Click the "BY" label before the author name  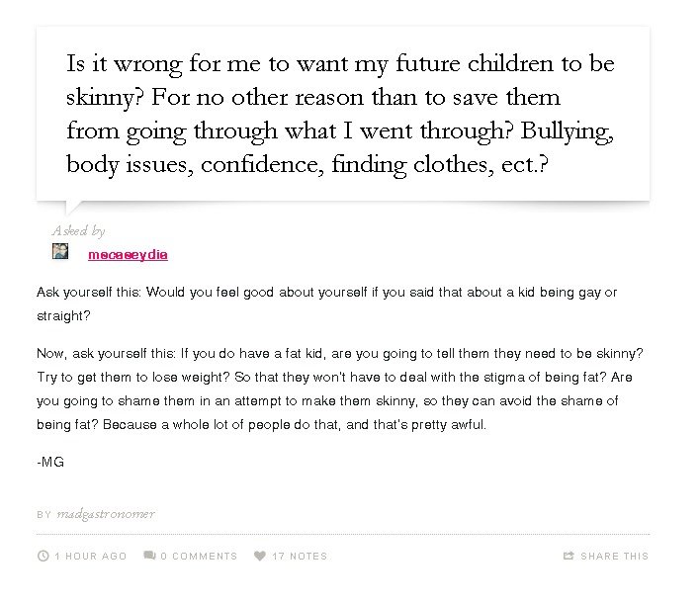pos(44,515)
